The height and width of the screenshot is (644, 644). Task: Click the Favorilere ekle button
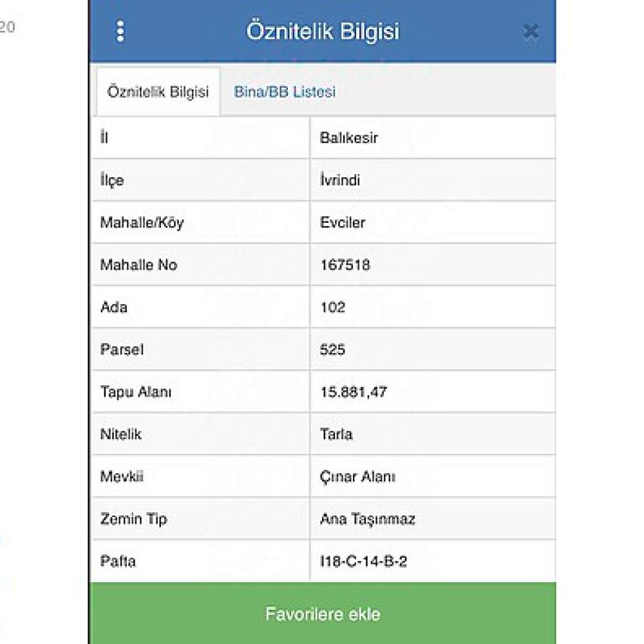coord(323,613)
